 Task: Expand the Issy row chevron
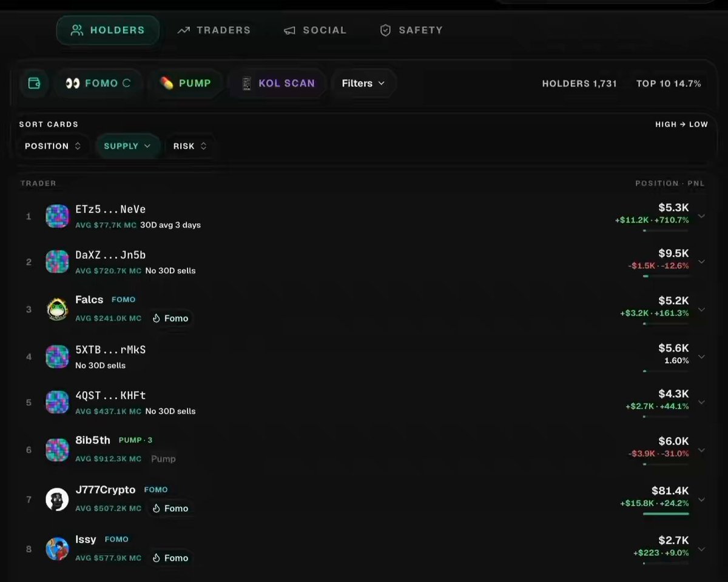click(x=701, y=549)
